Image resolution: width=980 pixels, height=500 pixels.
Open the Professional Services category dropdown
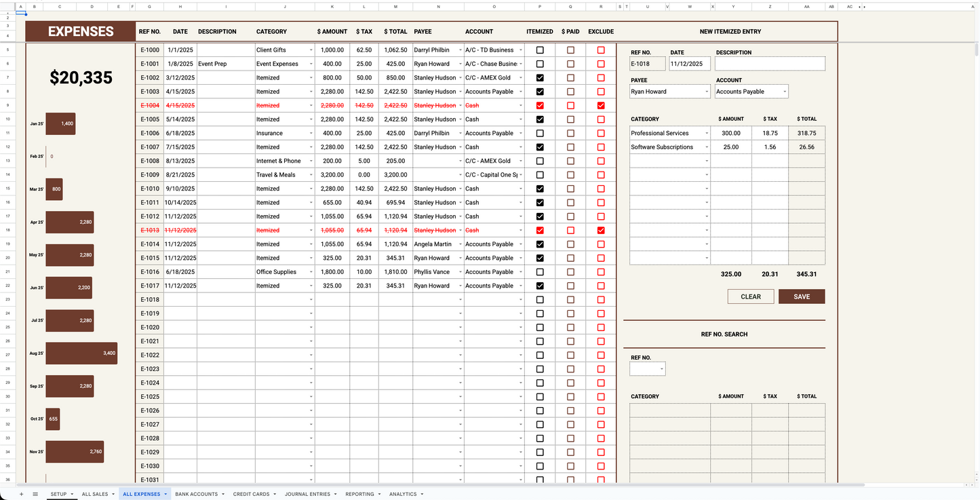point(705,133)
